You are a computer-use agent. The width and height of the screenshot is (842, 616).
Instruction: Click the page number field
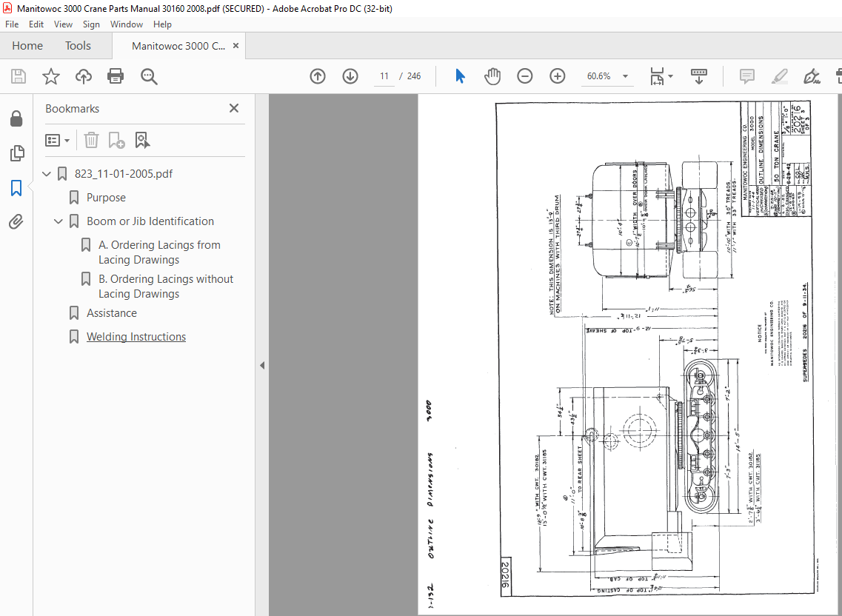384,76
